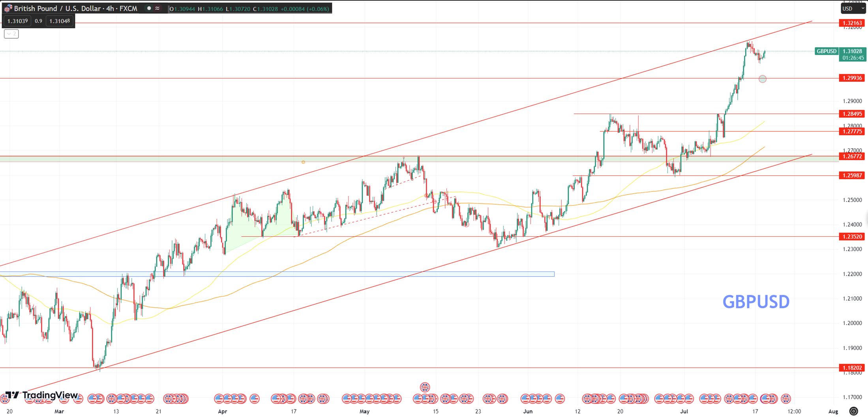The width and height of the screenshot is (868, 417).
Task: Select the 1.25987 price label
Action: point(852,175)
